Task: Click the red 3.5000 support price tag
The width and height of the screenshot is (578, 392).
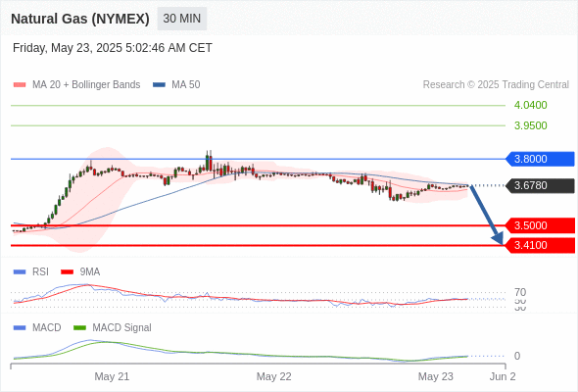Action: click(540, 225)
